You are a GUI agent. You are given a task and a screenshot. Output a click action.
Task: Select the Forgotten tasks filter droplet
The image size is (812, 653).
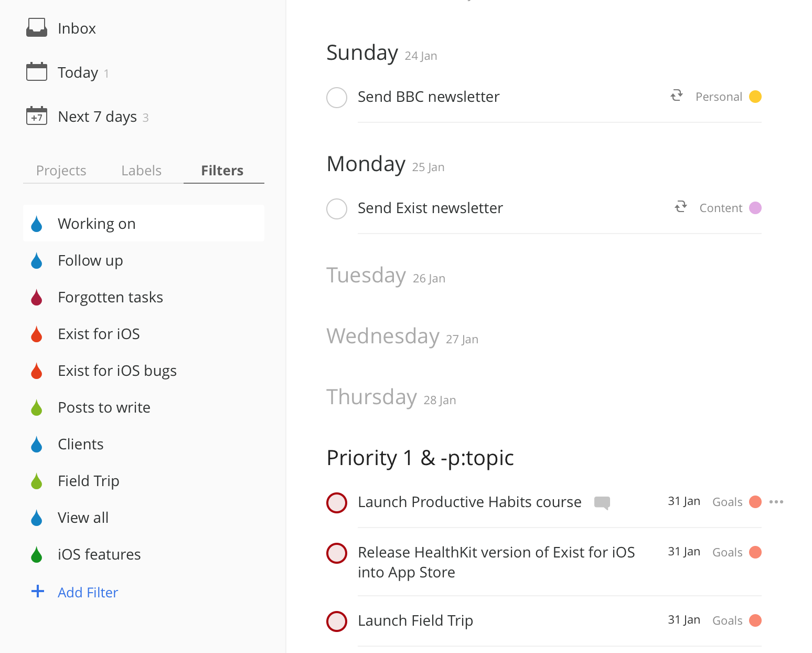coord(37,297)
